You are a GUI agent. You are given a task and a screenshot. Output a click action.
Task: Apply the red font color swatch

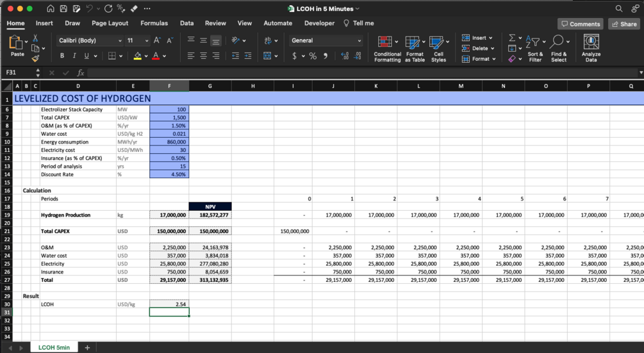pyautogui.click(x=156, y=56)
